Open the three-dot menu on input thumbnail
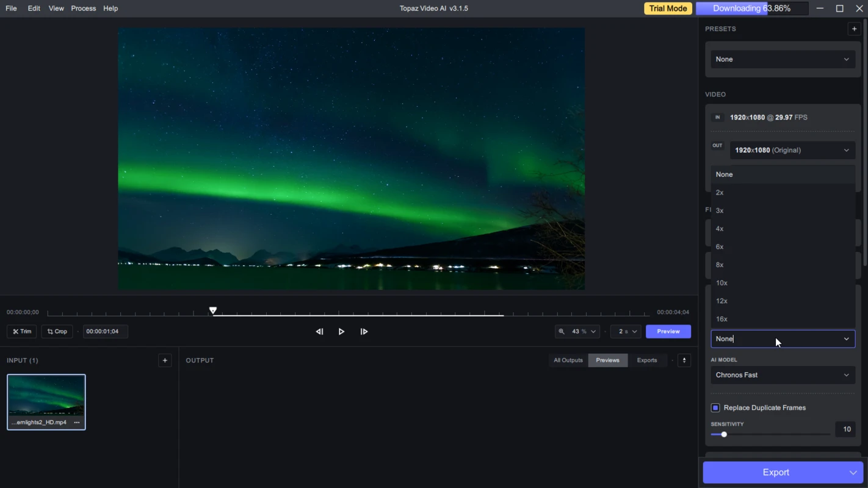Screen dimensions: 868x488 (x=77, y=422)
